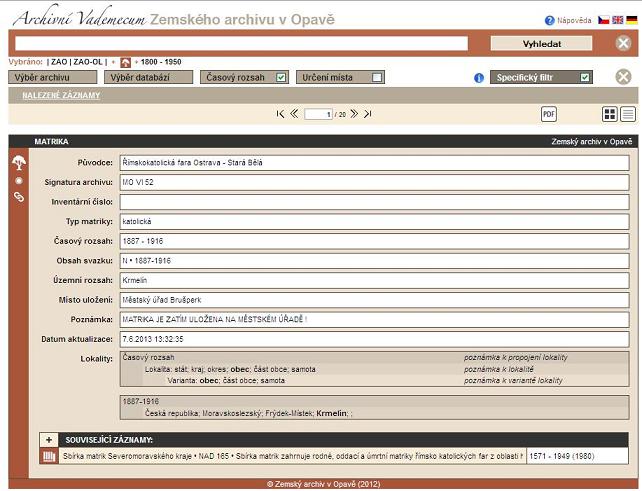The width and height of the screenshot is (642, 491).
Task: Export the record with the PDF icon
Action: pos(549,114)
